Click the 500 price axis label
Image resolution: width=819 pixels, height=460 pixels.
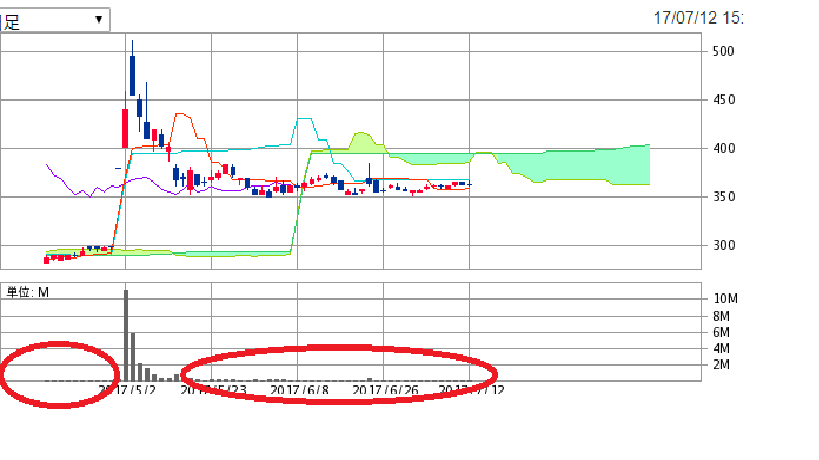724,51
